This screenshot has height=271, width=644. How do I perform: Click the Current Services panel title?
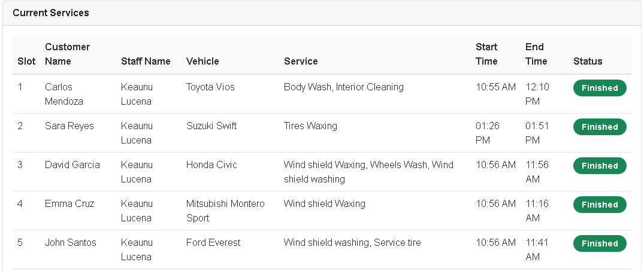click(x=51, y=13)
